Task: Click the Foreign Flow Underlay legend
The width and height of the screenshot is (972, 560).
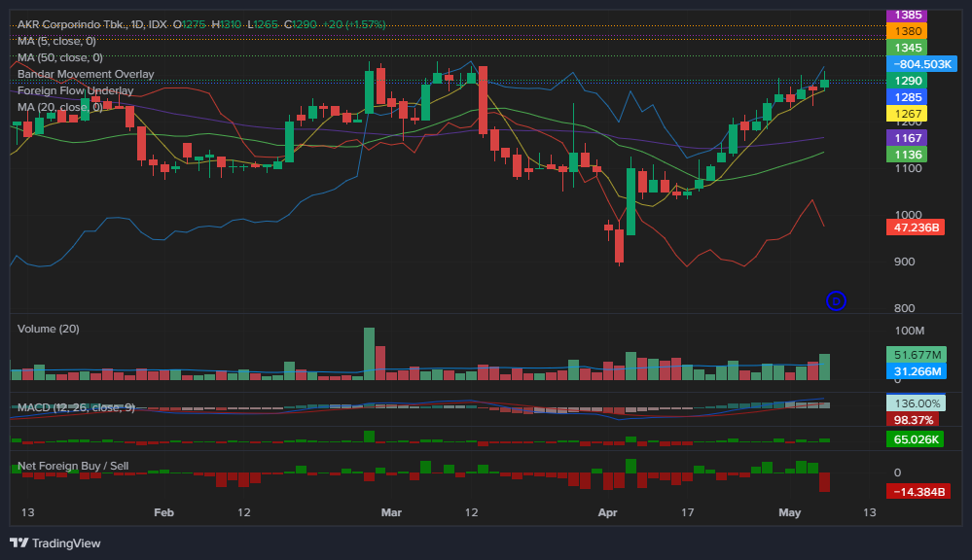Action: 78,89
